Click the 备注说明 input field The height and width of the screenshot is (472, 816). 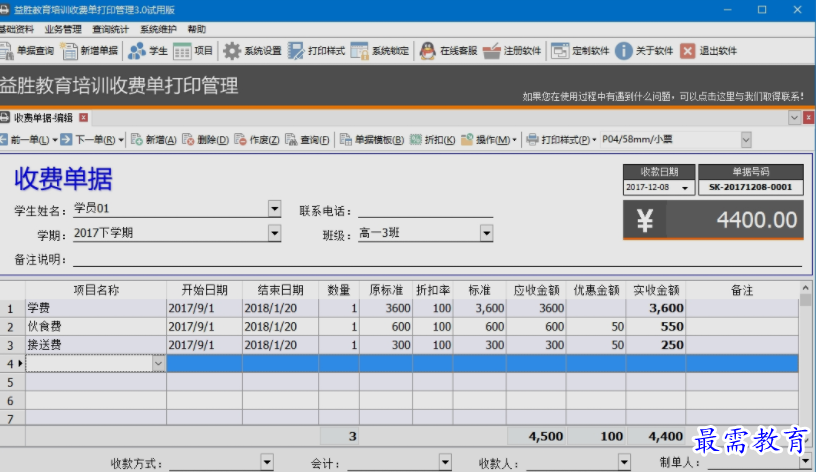[437, 259]
